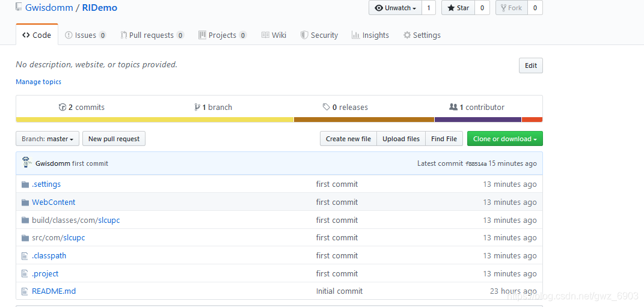Click the folder icon of .settings row
Viewport: 644px width, 307px height.
pyautogui.click(x=25, y=184)
